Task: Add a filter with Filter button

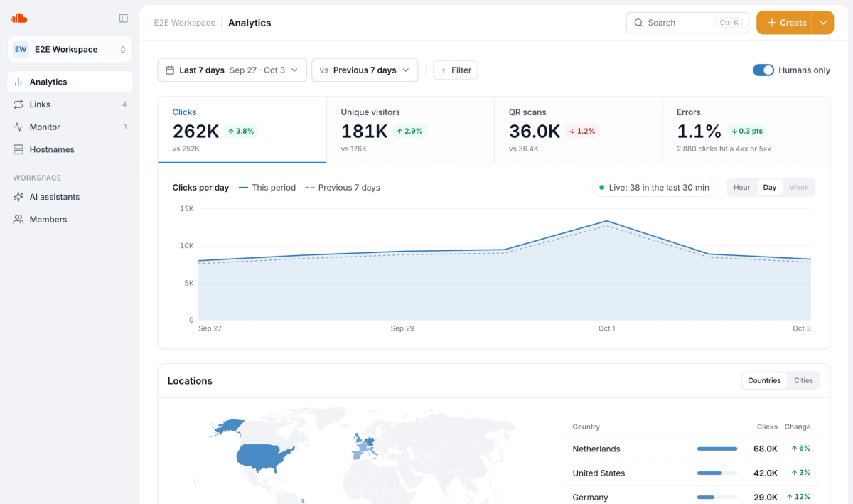Action: [x=456, y=70]
